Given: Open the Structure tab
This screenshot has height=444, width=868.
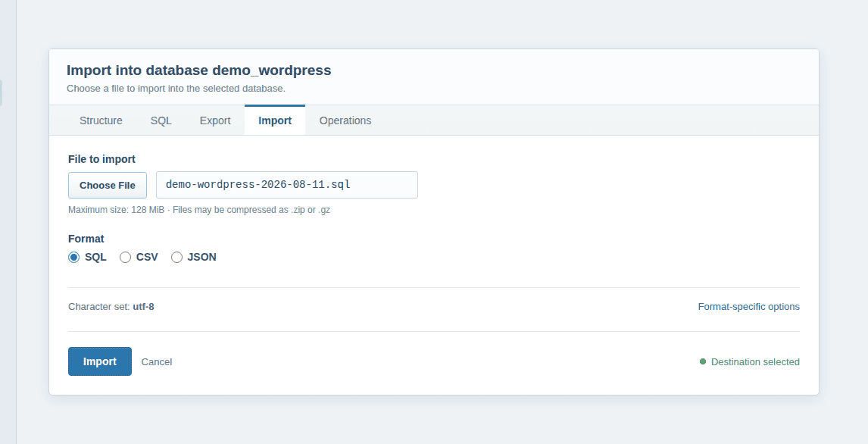Looking at the screenshot, I should (x=101, y=120).
